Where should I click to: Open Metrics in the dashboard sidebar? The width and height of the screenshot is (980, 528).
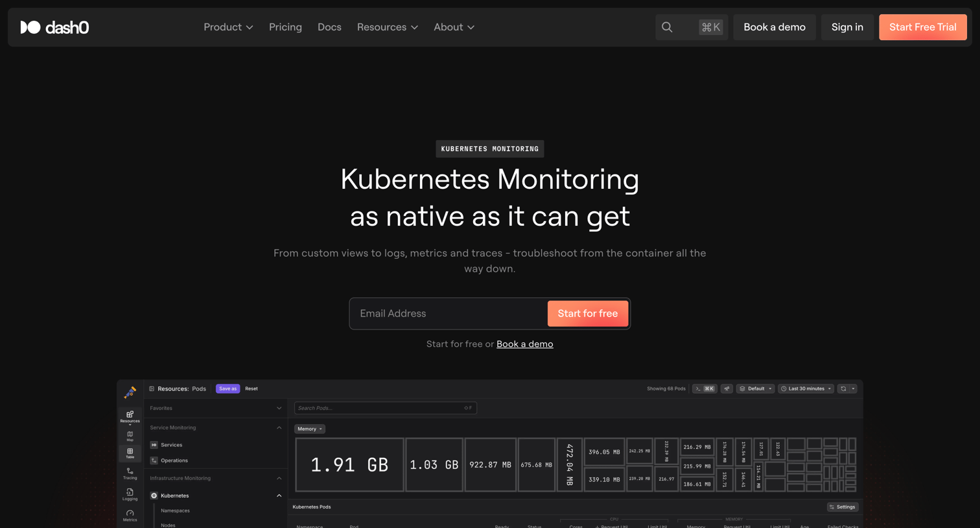[x=130, y=515]
